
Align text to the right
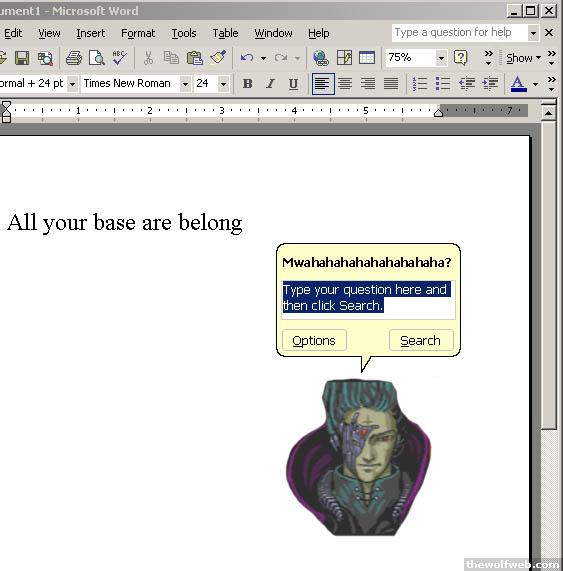(x=368, y=84)
